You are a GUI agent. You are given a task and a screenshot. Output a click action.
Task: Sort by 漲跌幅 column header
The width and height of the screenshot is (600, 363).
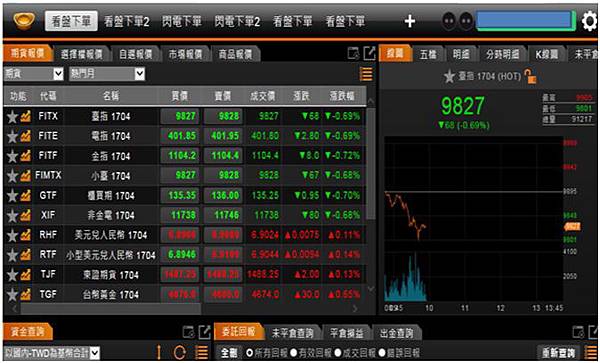point(342,96)
